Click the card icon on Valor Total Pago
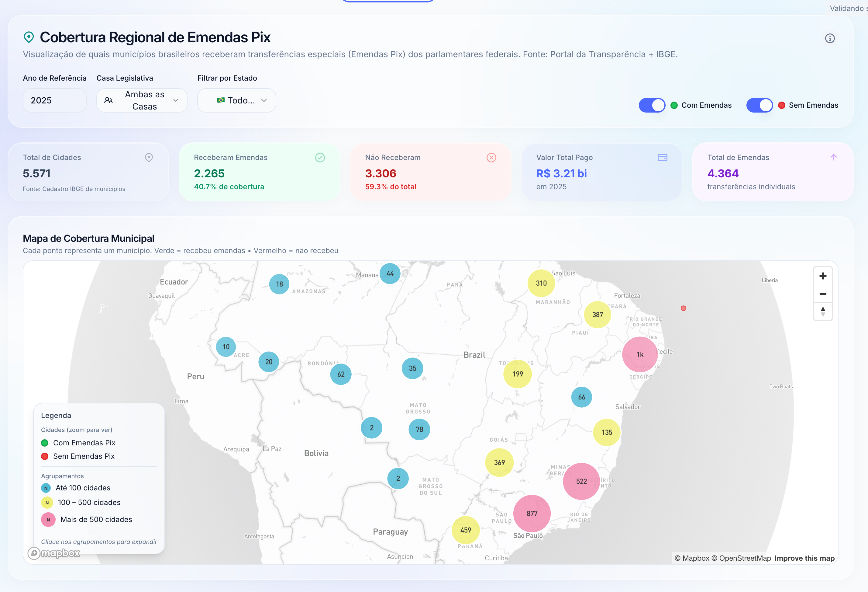The image size is (868, 592). point(662,158)
